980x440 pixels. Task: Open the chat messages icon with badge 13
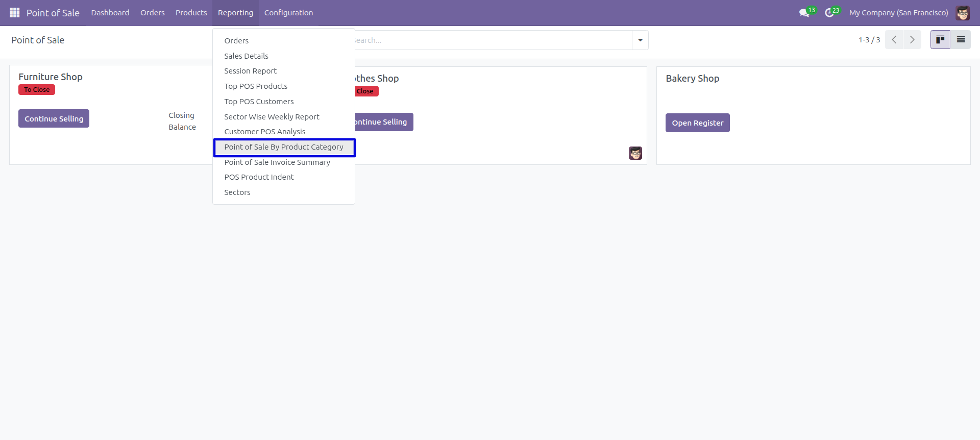coord(807,12)
